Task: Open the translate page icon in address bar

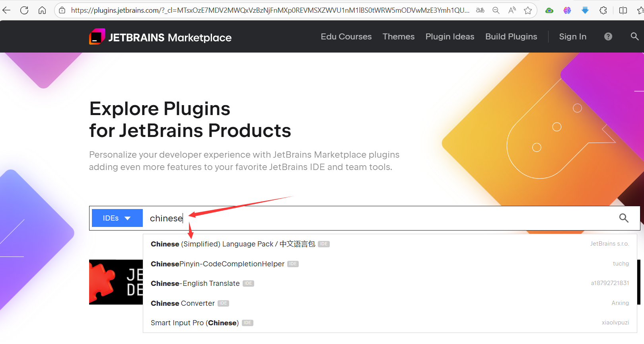Action: (x=480, y=10)
